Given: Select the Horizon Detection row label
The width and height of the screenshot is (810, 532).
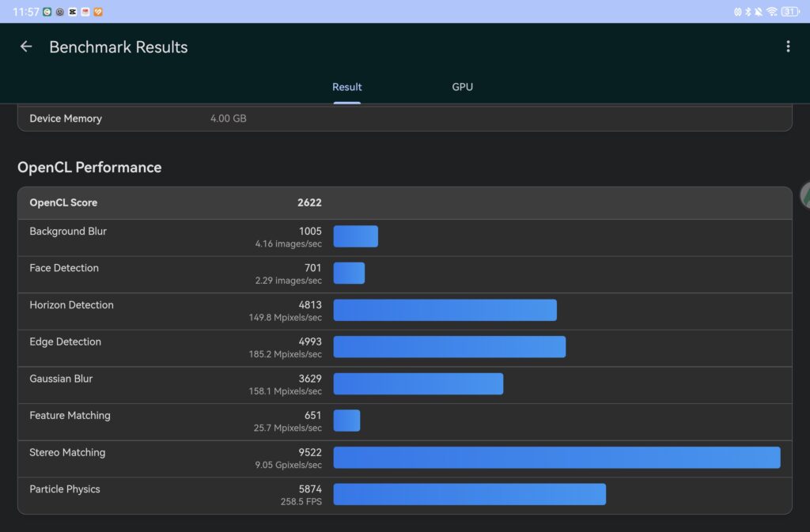Looking at the screenshot, I should point(71,305).
